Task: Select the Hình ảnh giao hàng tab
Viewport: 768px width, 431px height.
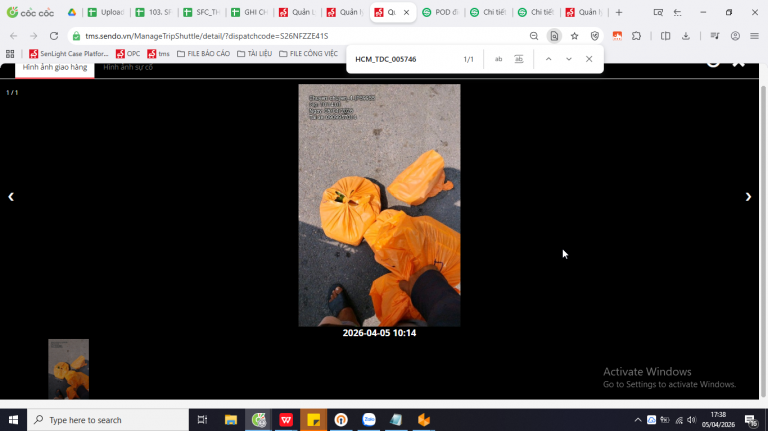Action: click(55, 68)
